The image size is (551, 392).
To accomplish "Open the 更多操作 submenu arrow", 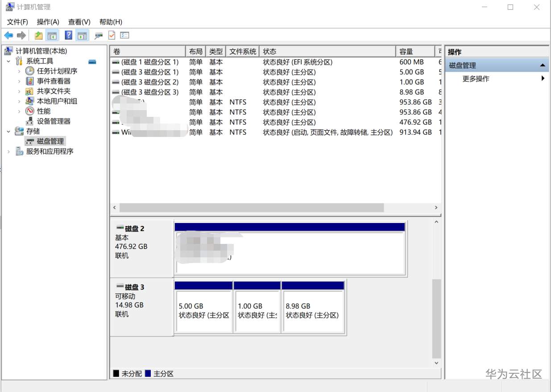I will [543, 78].
